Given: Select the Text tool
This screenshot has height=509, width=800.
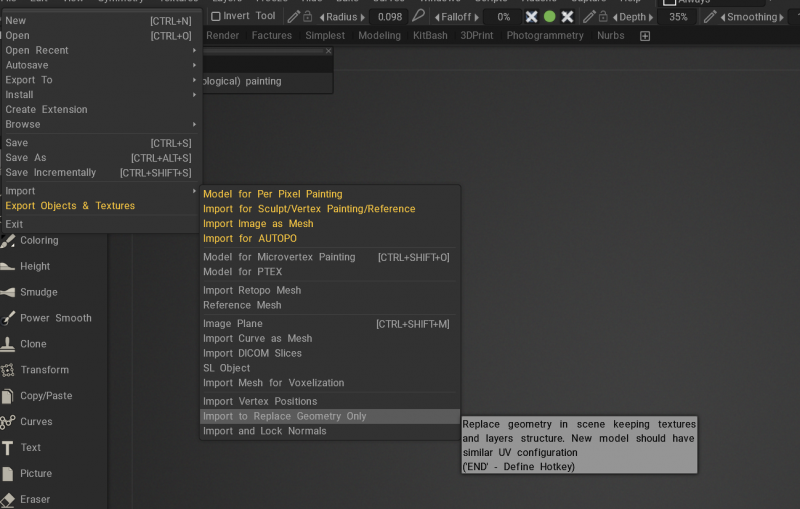Looking at the screenshot, I should pos(31,448).
